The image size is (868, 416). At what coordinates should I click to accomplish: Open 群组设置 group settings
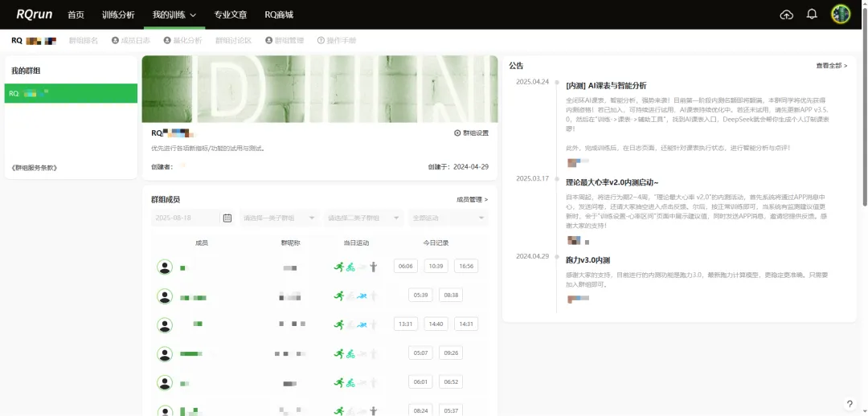click(x=471, y=133)
